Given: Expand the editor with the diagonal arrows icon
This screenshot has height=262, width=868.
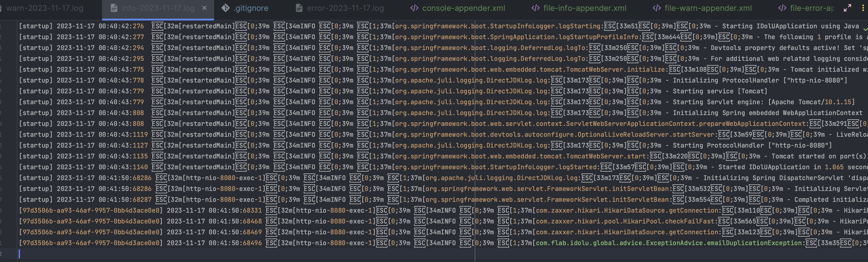Looking at the screenshot, I should pos(847,8).
